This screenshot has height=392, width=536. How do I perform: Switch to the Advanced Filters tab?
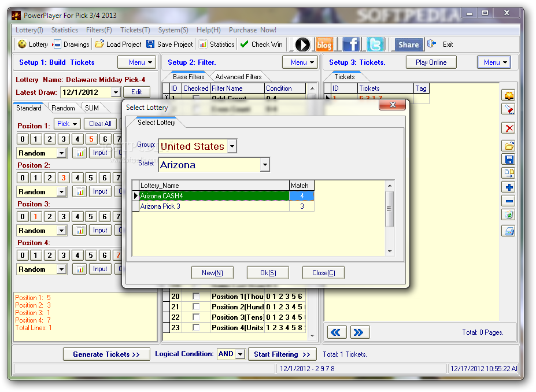(x=239, y=77)
